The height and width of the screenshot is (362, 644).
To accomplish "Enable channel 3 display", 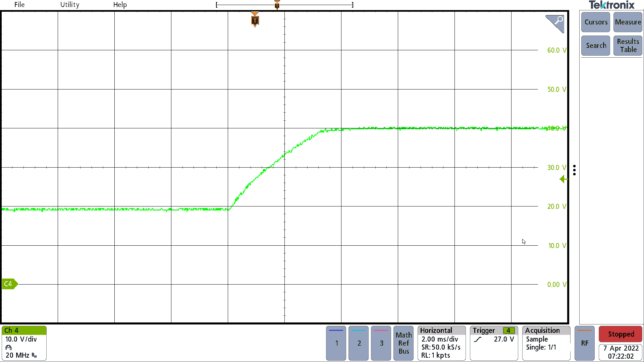I will pos(381,343).
